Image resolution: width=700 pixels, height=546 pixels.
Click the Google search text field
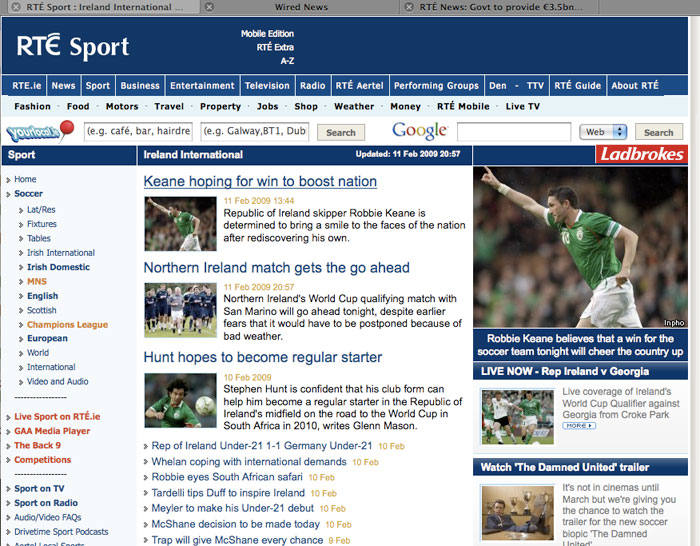point(514,132)
